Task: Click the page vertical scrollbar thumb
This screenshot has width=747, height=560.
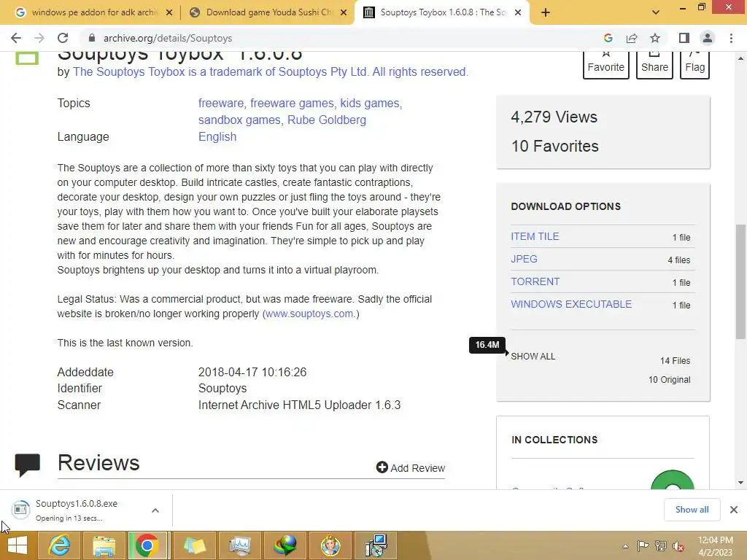Action: point(740,281)
